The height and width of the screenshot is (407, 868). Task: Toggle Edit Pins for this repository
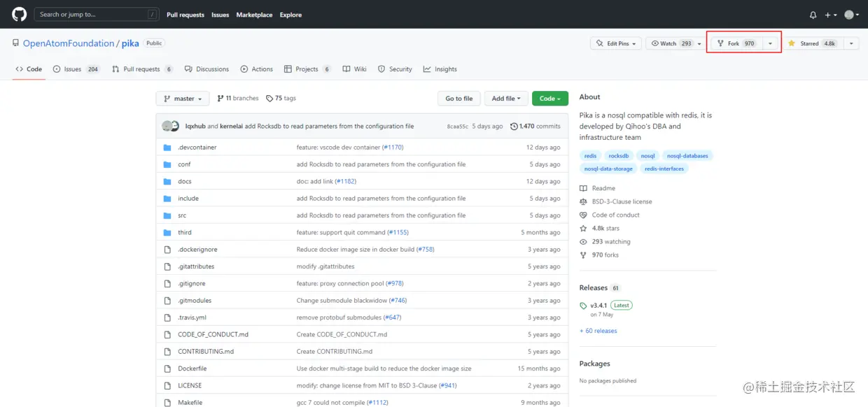point(615,43)
